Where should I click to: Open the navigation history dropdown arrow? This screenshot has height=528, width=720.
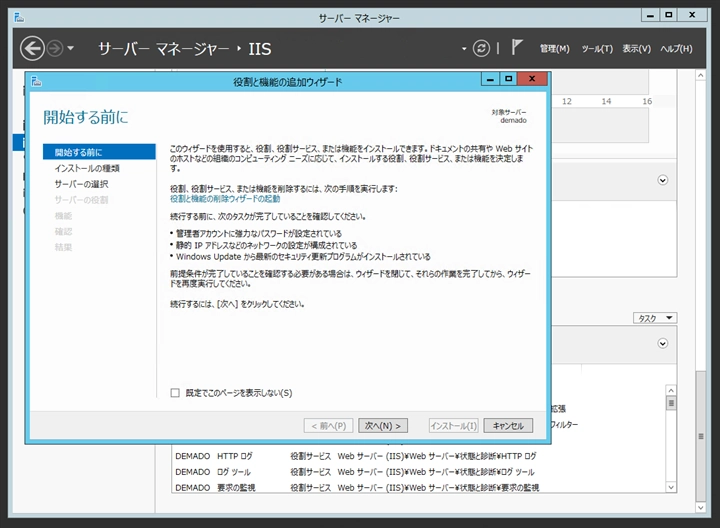(70, 48)
